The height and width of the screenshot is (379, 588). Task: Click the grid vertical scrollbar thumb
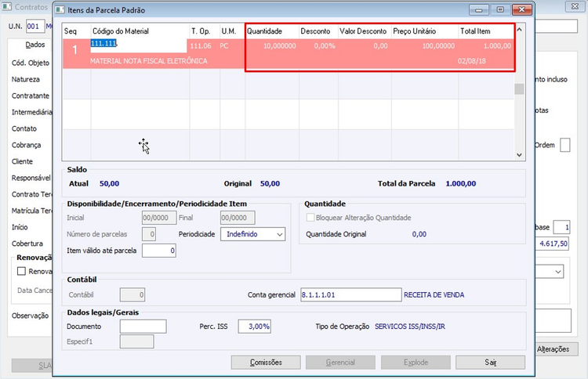pyautogui.click(x=519, y=89)
